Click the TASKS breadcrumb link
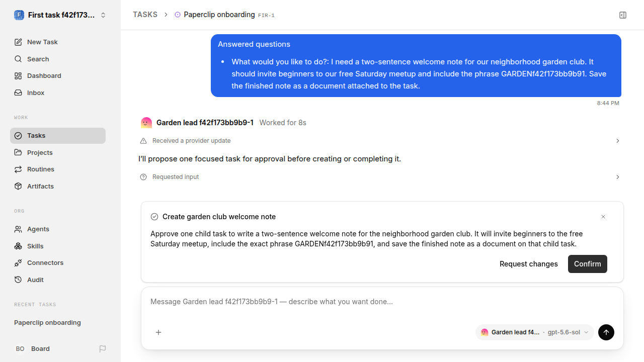The image size is (644, 362). pos(145,15)
